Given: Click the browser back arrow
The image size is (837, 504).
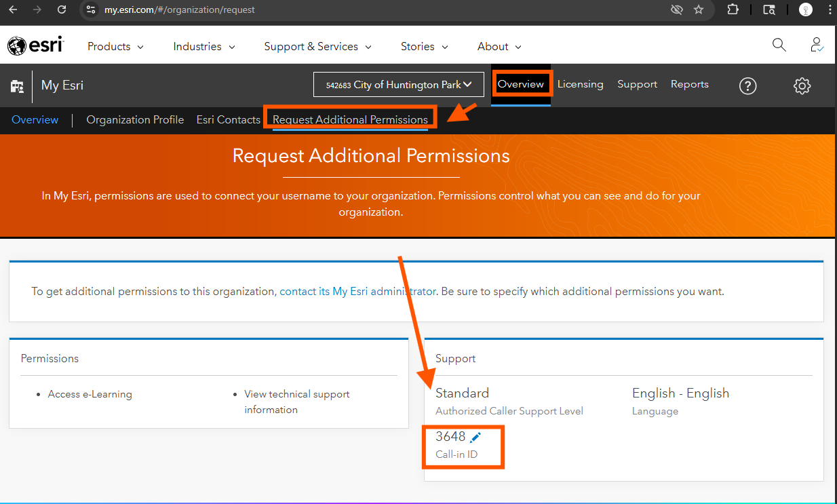Looking at the screenshot, I should pyautogui.click(x=13, y=9).
